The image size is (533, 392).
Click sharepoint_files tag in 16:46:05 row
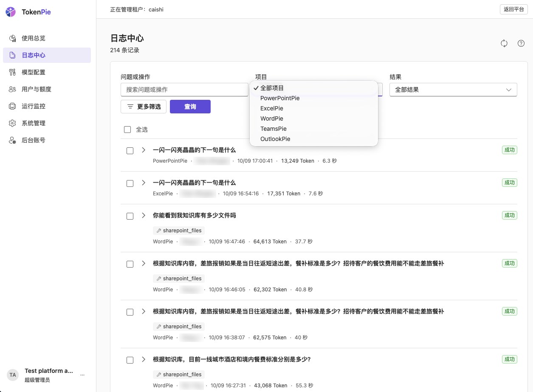pyautogui.click(x=179, y=279)
